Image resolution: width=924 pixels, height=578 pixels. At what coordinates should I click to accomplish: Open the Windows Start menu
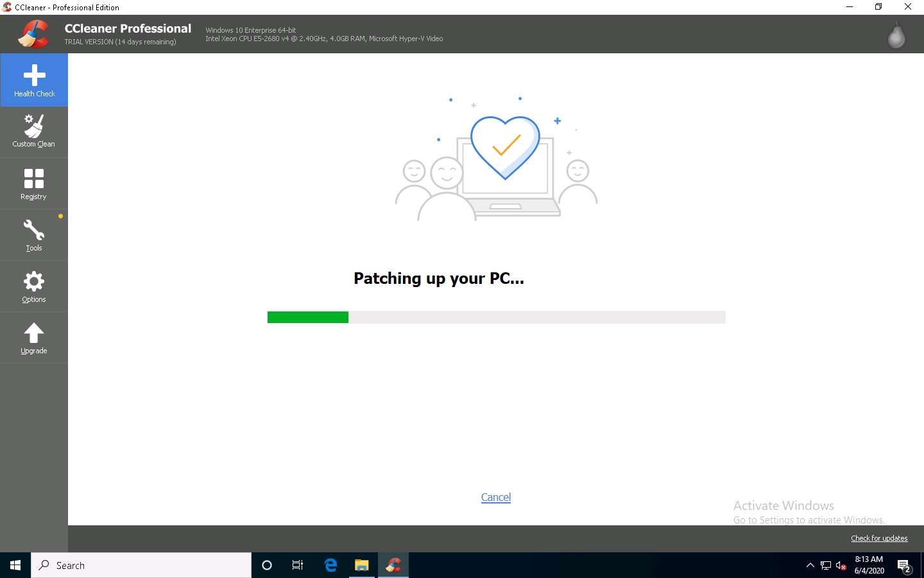tap(15, 565)
